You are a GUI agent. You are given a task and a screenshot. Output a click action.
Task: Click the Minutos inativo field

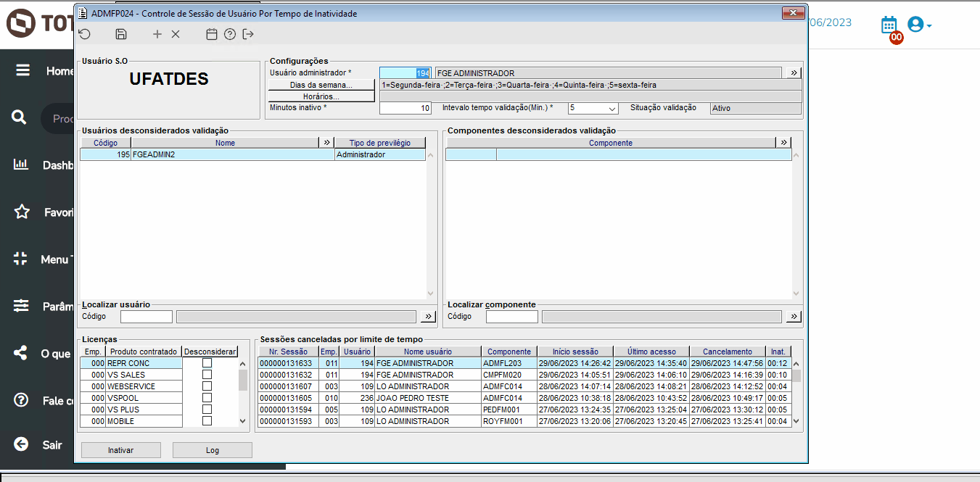405,108
